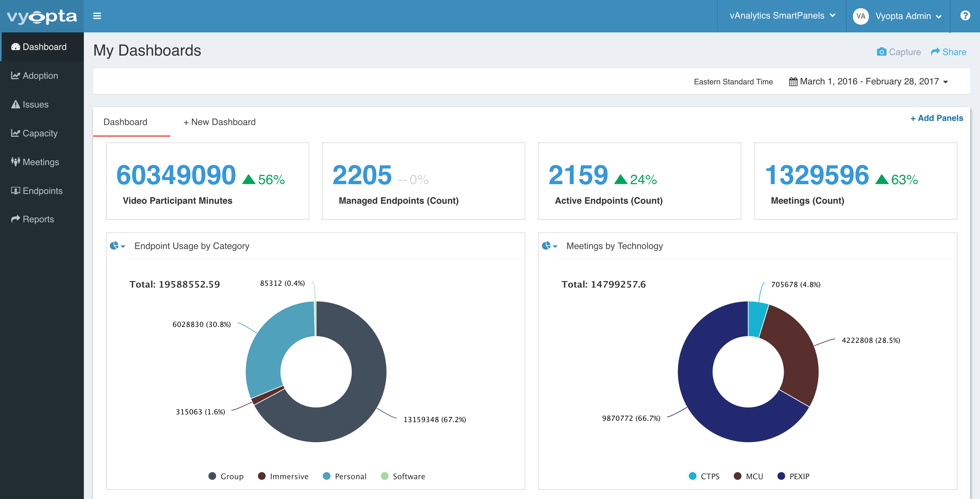
Task: Click the calendar icon near date range
Action: tap(794, 81)
